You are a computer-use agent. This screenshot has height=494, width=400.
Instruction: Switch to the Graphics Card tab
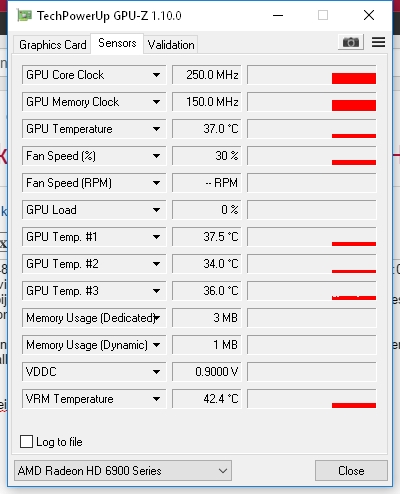pyautogui.click(x=52, y=45)
